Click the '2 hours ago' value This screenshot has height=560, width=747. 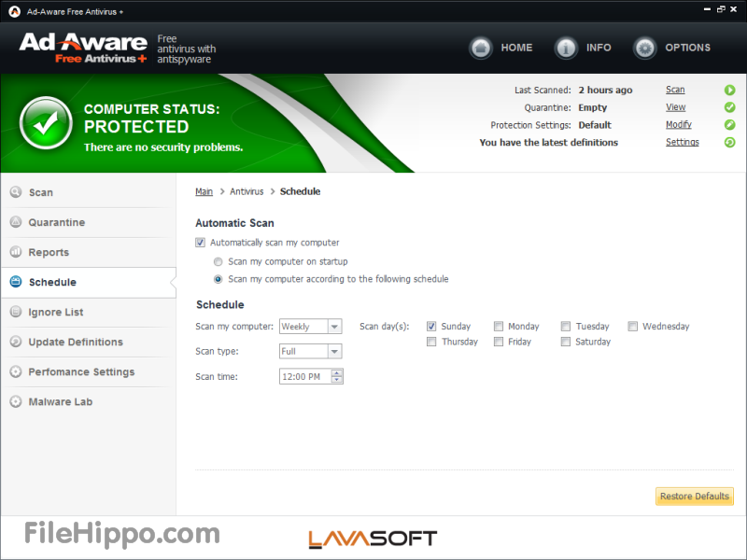(605, 90)
